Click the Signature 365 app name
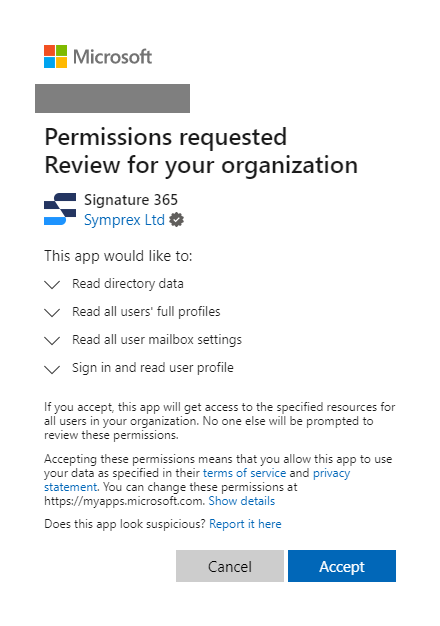Screen dimensions: 440x626 131,200
